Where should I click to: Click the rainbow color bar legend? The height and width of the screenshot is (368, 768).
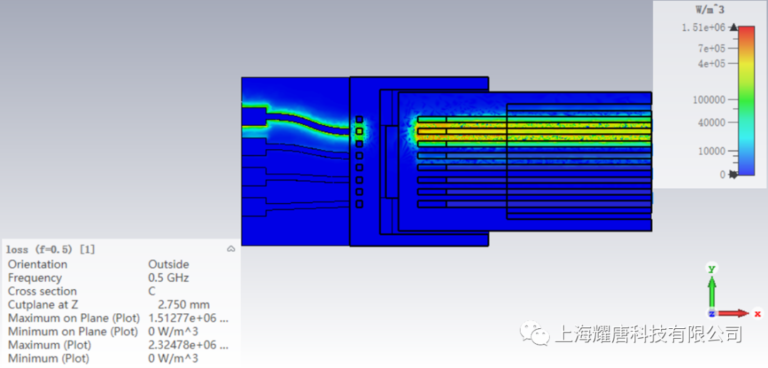click(x=746, y=100)
